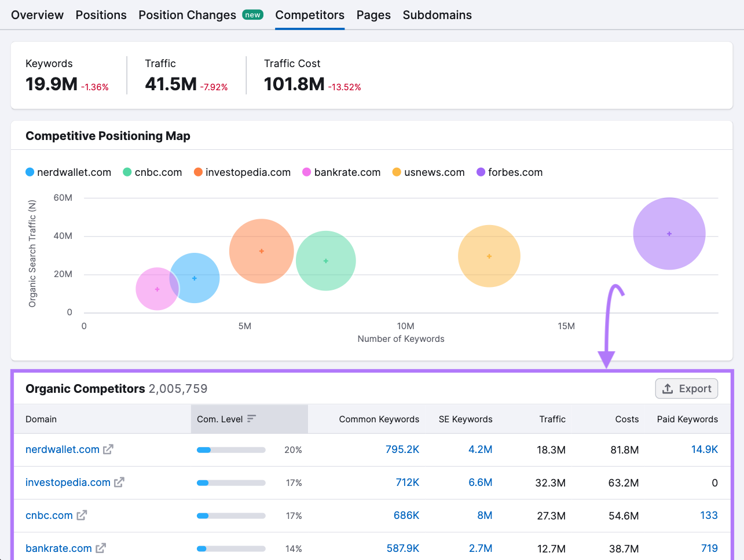The height and width of the screenshot is (560, 744).
Task: Click the upload icon in Export button
Action: click(x=668, y=389)
